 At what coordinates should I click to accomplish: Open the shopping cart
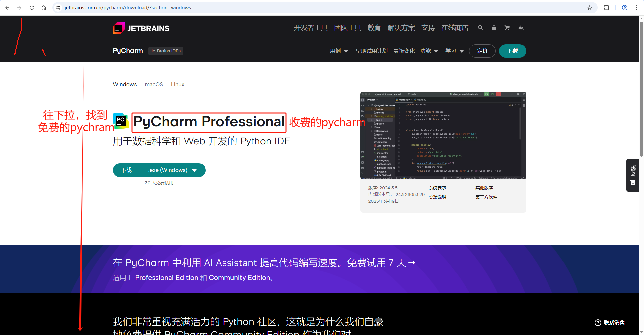click(x=507, y=28)
